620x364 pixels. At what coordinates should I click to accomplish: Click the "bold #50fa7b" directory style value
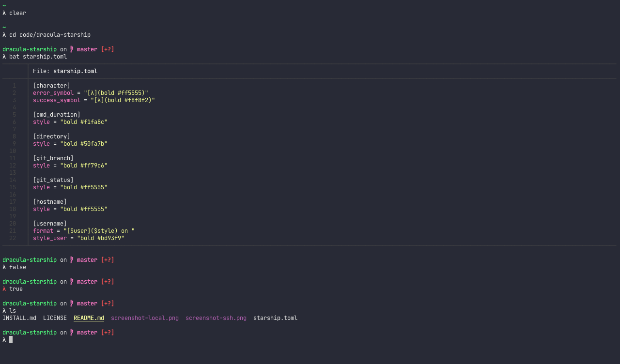click(84, 144)
